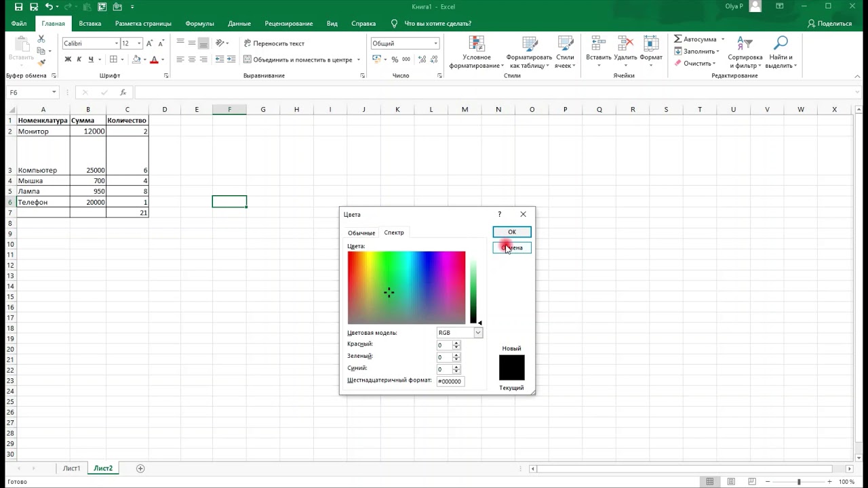868x488 pixels.
Task: Switch to the Формулы tab
Action: click(x=199, y=24)
